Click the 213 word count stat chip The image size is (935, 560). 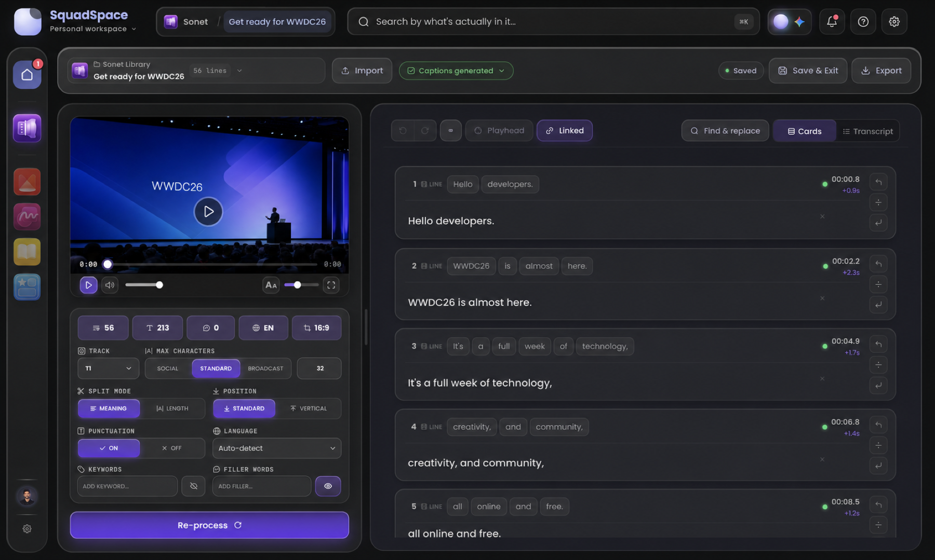pyautogui.click(x=157, y=328)
